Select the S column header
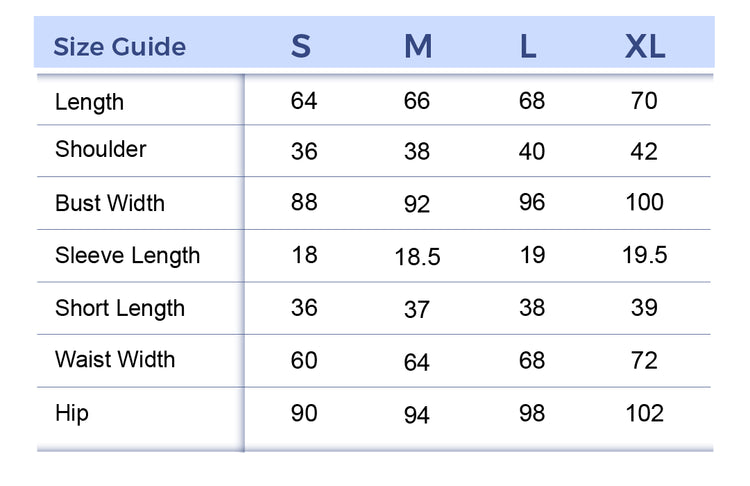This screenshot has width=750, height=486. point(301,47)
